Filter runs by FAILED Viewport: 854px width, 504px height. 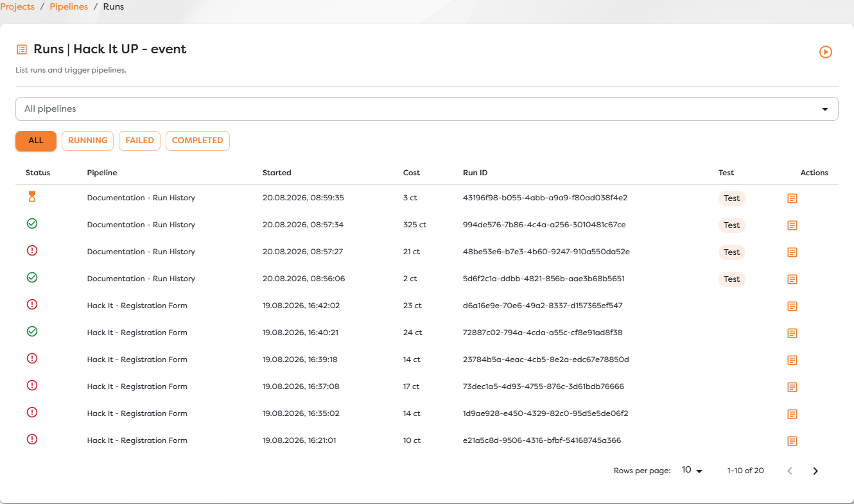pyautogui.click(x=139, y=141)
